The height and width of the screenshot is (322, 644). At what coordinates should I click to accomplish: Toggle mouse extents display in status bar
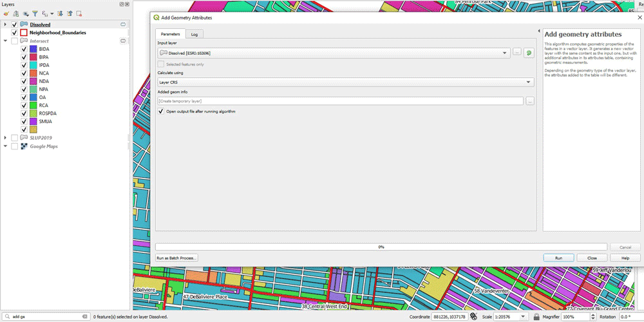473,317
